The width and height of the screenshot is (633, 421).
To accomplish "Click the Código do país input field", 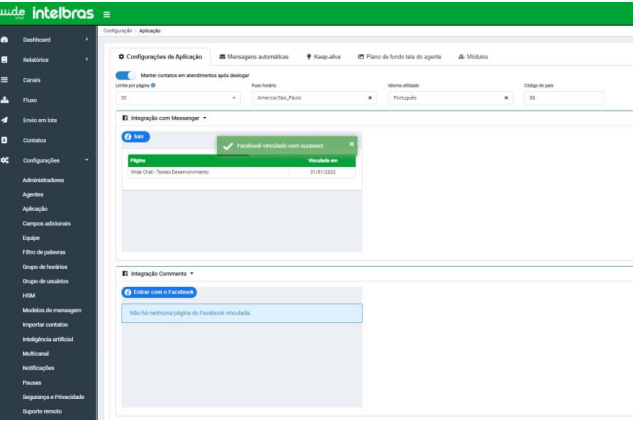I will coord(564,98).
